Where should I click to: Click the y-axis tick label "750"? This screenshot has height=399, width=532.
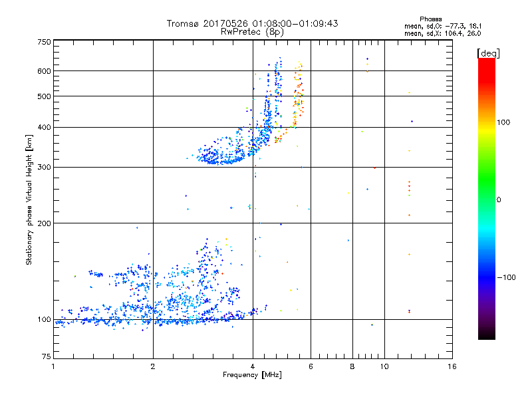[x=44, y=42]
